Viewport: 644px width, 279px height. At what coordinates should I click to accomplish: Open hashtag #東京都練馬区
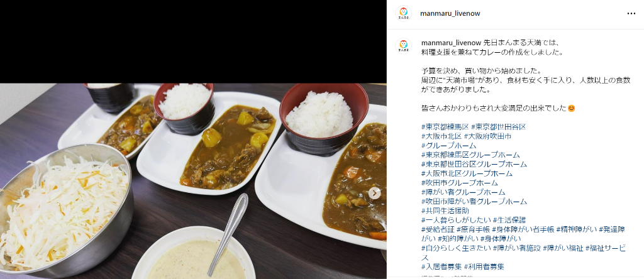coord(445,127)
